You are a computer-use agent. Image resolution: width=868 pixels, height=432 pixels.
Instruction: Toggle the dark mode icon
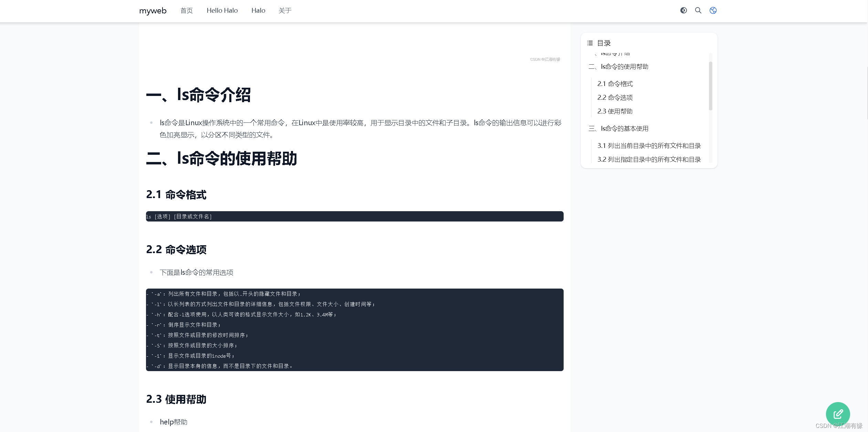coord(683,10)
